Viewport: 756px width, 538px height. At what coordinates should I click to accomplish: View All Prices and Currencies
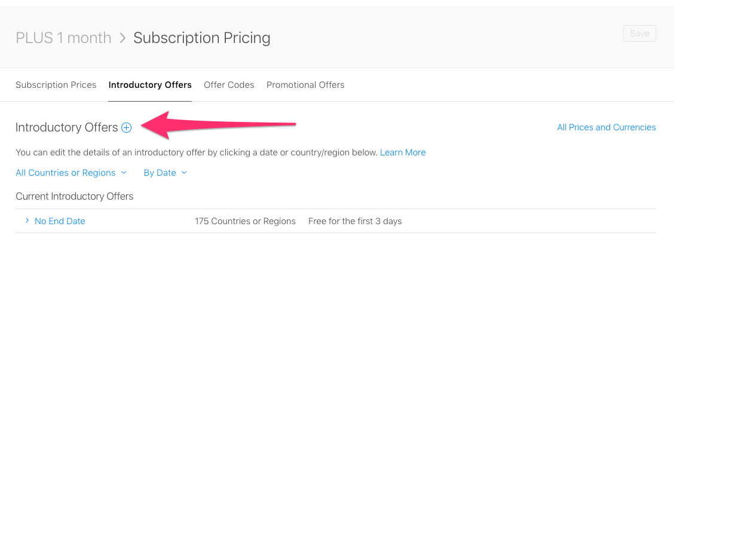coord(606,127)
